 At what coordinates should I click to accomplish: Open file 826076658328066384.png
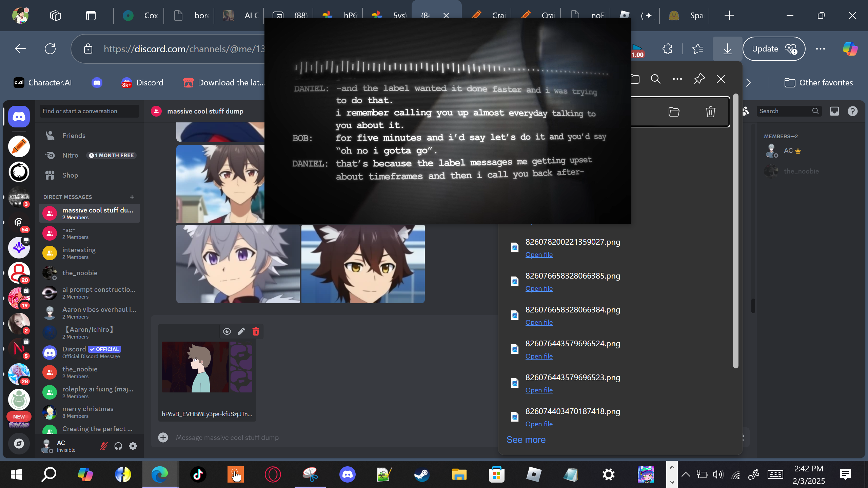click(x=539, y=322)
